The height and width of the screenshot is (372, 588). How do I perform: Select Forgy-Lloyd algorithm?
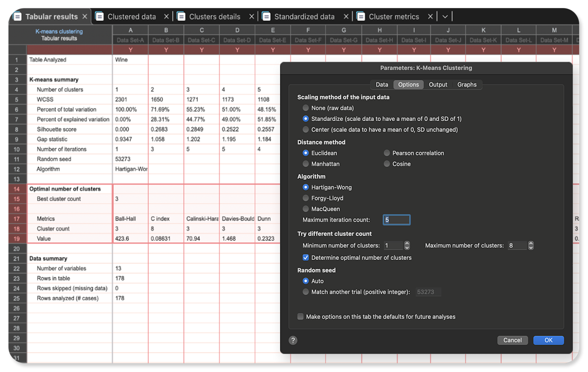point(305,198)
